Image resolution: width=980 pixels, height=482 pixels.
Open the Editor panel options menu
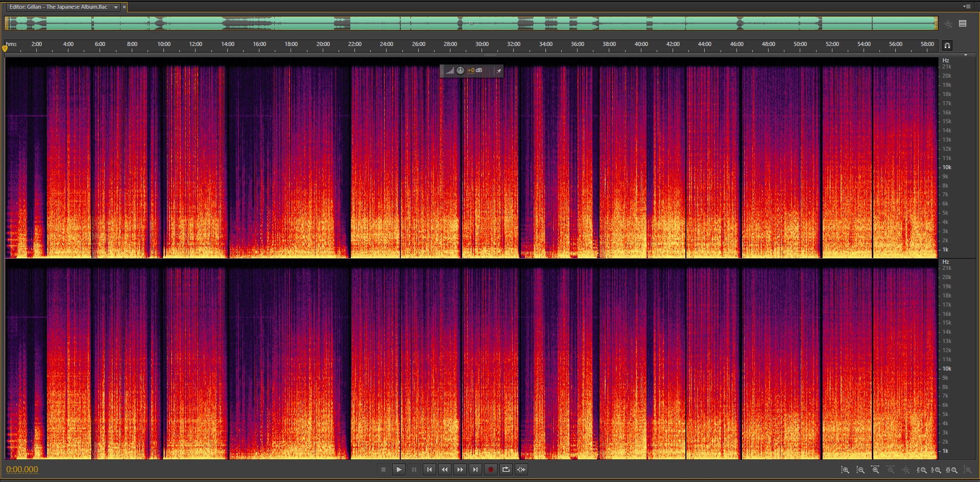pyautogui.click(x=966, y=7)
